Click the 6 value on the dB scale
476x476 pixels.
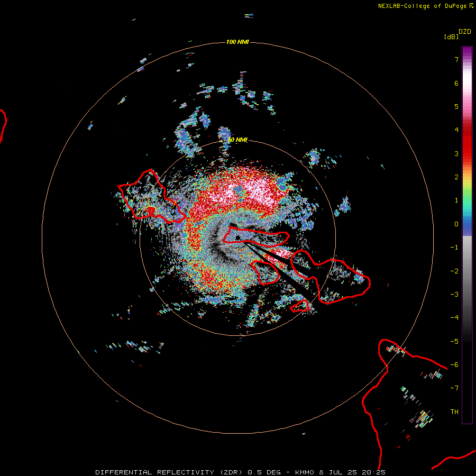pos(456,83)
